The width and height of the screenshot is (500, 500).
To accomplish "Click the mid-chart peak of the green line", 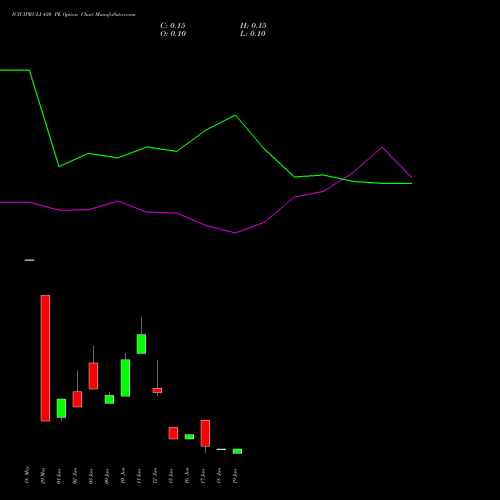I will pyautogui.click(x=235, y=115).
